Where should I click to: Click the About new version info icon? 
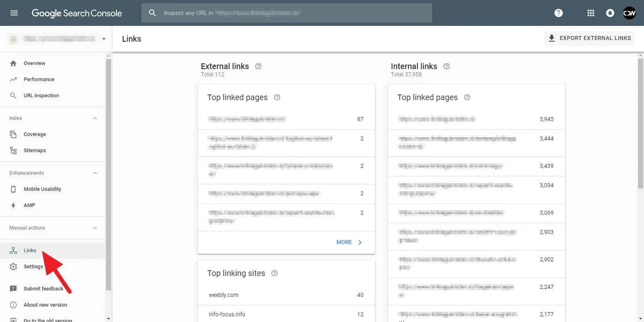pyautogui.click(x=13, y=304)
